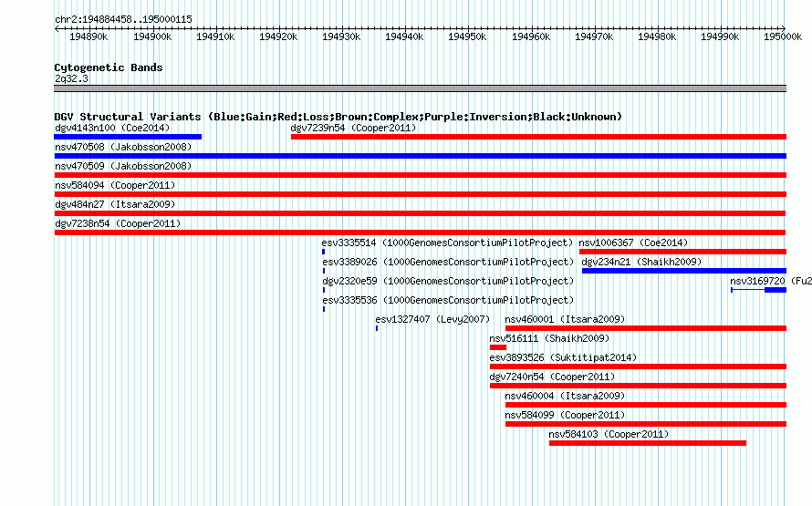The image size is (812, 506).
Task: Click the red bar under esv3893526
Action: [638, 367]
